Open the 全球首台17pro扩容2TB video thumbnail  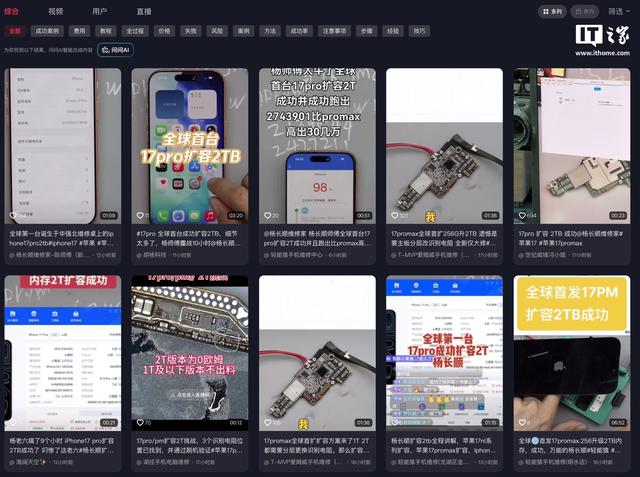click(190, 146)
